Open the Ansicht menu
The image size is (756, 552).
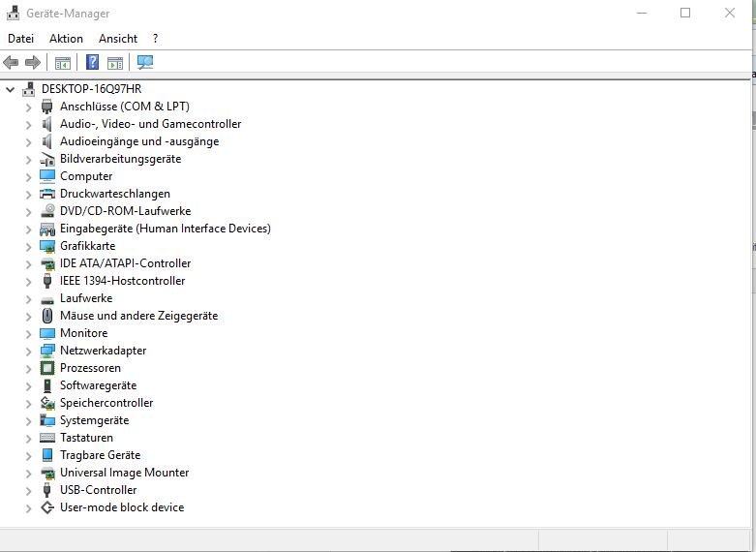(x=118, y=39)
